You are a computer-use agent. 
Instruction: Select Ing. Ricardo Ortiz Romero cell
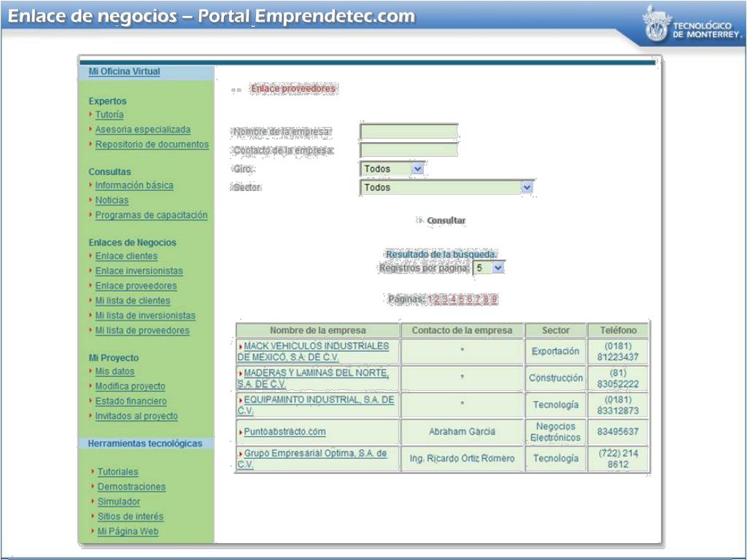pos(462,458)
